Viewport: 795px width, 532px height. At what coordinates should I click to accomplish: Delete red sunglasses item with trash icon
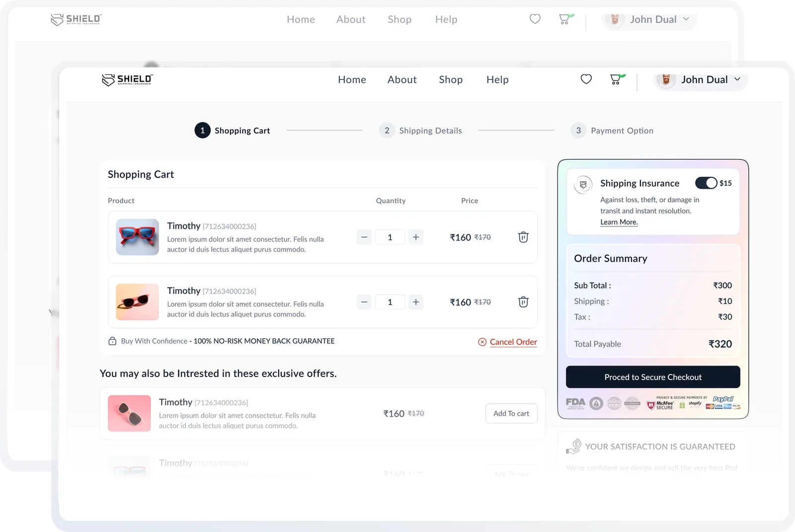[x=523, y=237]
